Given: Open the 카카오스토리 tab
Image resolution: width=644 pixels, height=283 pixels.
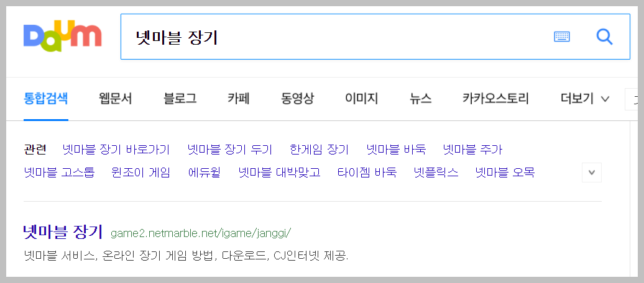Looking at the screenshot, I should (495, 99).
